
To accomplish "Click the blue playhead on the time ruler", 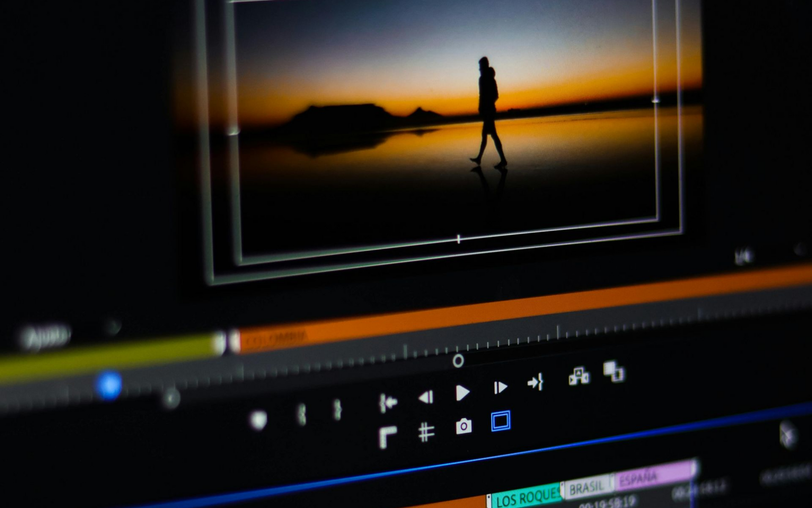I will point(109,385).
